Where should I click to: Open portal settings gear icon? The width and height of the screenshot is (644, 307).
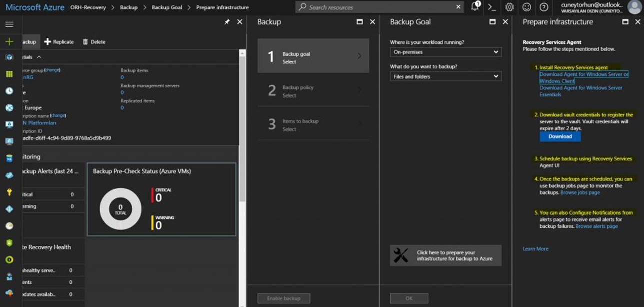point(509,7)
